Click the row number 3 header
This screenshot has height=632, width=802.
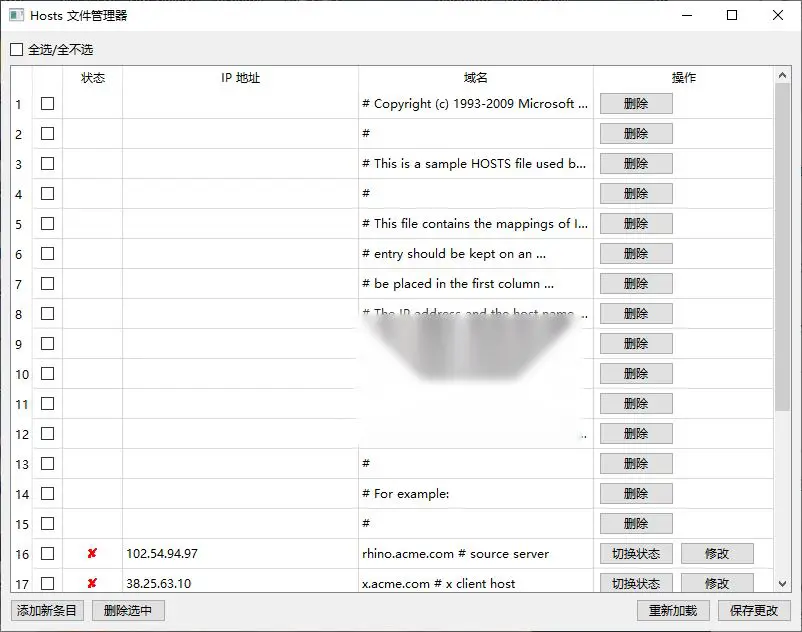(x=22, y=164)
